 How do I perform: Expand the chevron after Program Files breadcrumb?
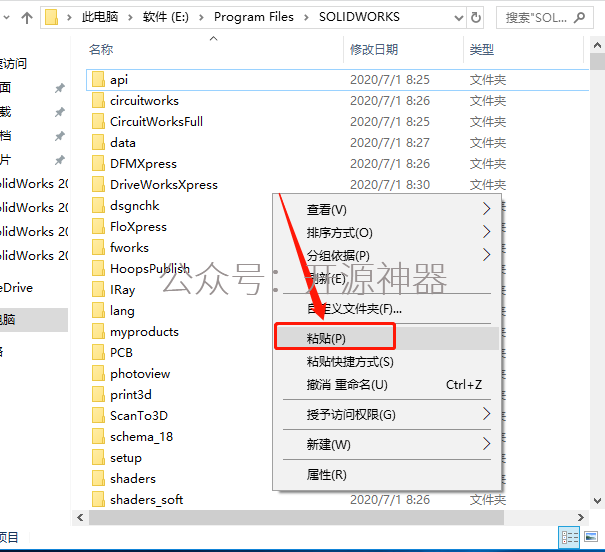306,17
